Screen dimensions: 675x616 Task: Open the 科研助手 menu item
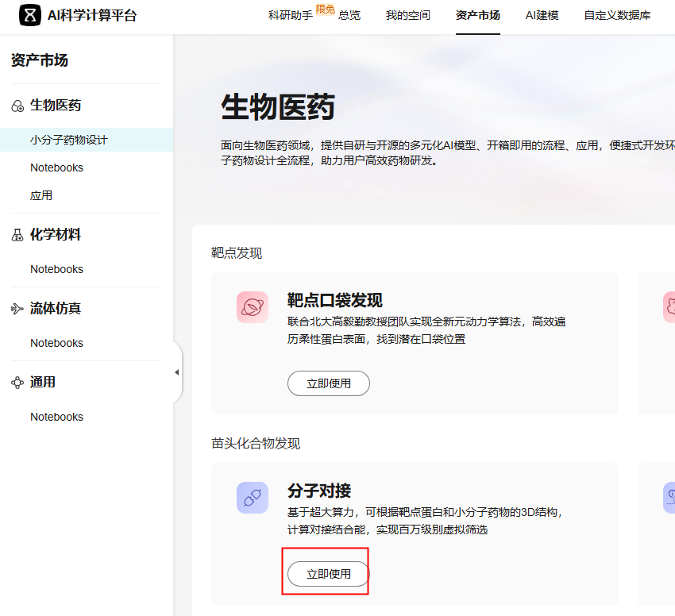pyautogui.click(x=290, y=15)
